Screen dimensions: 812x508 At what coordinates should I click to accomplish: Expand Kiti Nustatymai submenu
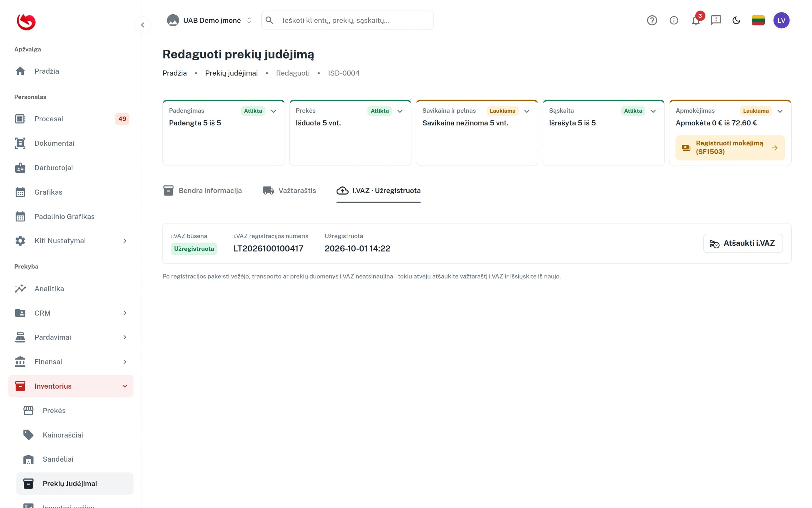(71, 241)
